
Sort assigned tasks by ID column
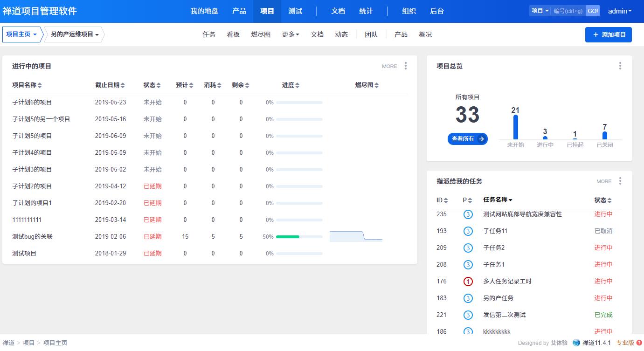pyautogui.click(x=442, y=200)
